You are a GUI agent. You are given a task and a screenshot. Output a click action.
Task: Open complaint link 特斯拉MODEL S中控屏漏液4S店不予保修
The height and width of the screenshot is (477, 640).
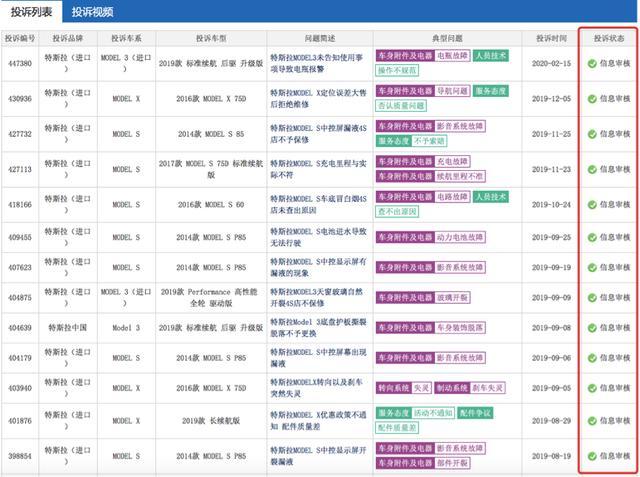318,134
